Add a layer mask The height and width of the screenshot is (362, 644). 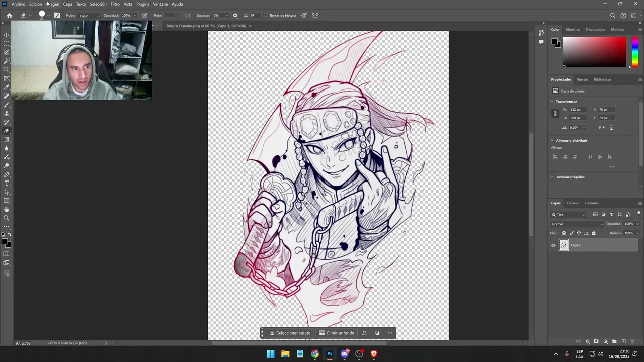596,341
